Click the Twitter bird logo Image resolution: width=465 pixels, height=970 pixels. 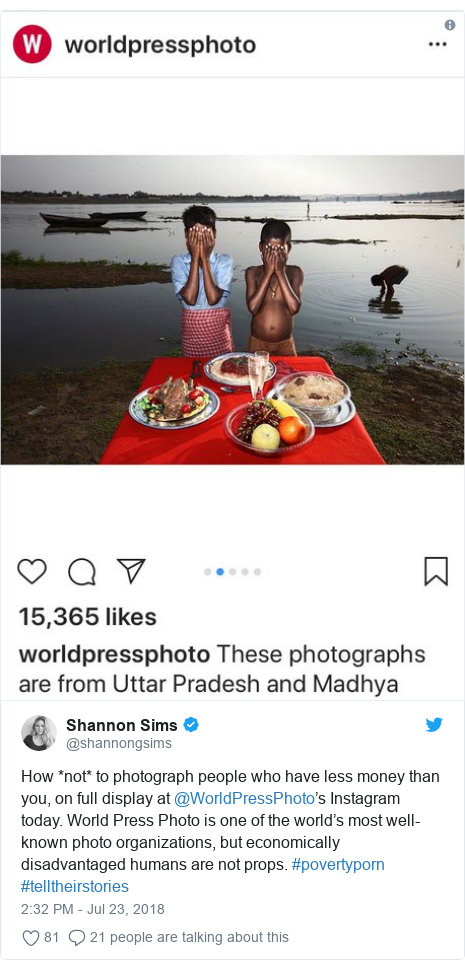(434, 724)
